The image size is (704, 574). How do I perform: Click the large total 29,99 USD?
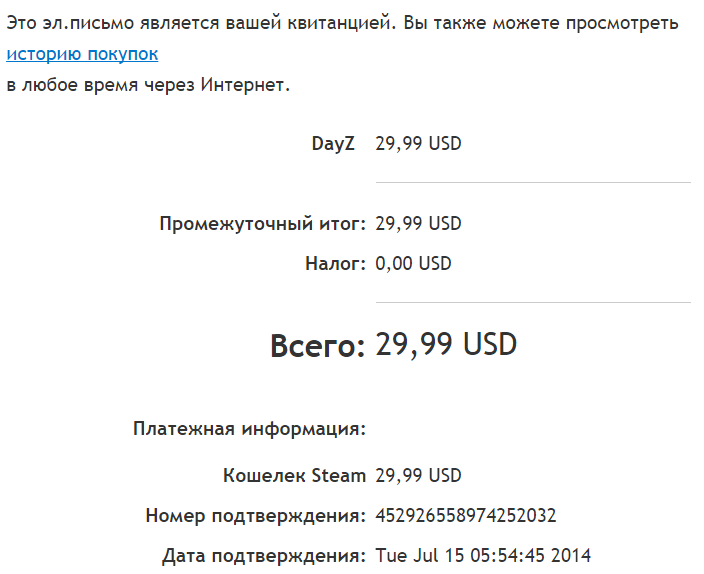[x=446, y=344]
